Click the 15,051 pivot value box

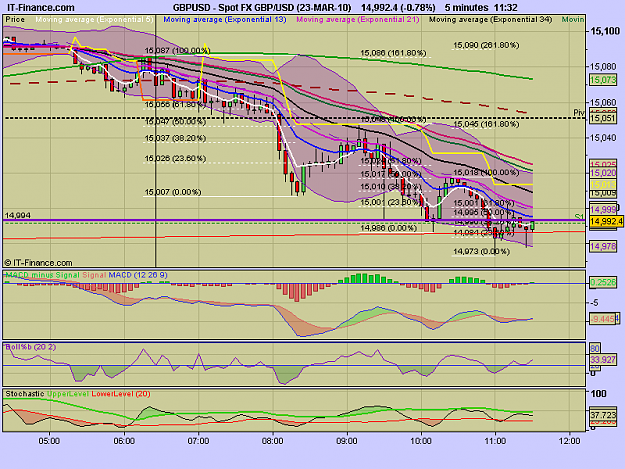pyautogui.click(x=603, y=118)
